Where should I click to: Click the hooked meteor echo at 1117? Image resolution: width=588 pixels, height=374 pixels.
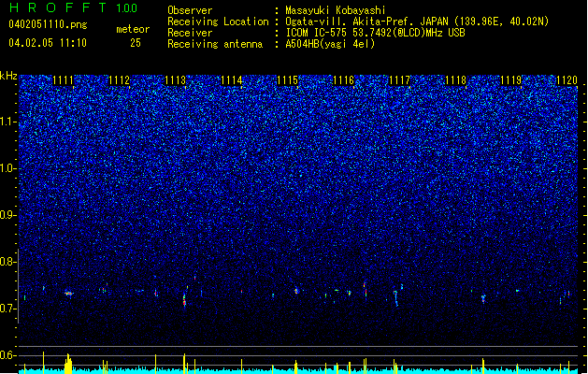(396, 298)
